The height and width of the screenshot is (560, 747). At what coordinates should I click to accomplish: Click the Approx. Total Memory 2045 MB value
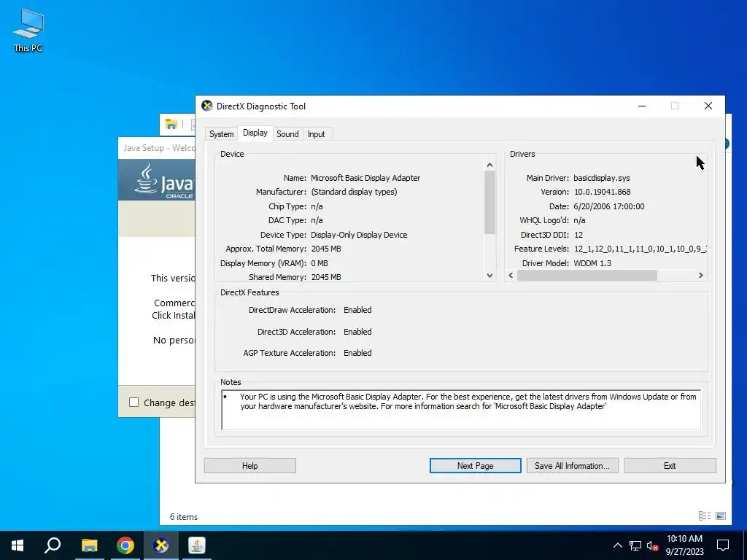[326, 249]
